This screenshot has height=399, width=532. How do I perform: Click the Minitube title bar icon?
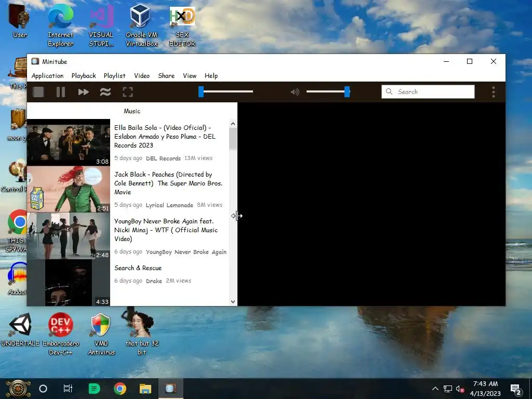(35, 61)
